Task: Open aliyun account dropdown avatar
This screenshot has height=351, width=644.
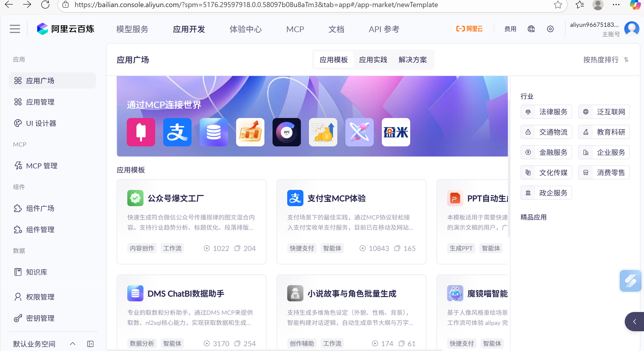Action: (x=632, y=29)
